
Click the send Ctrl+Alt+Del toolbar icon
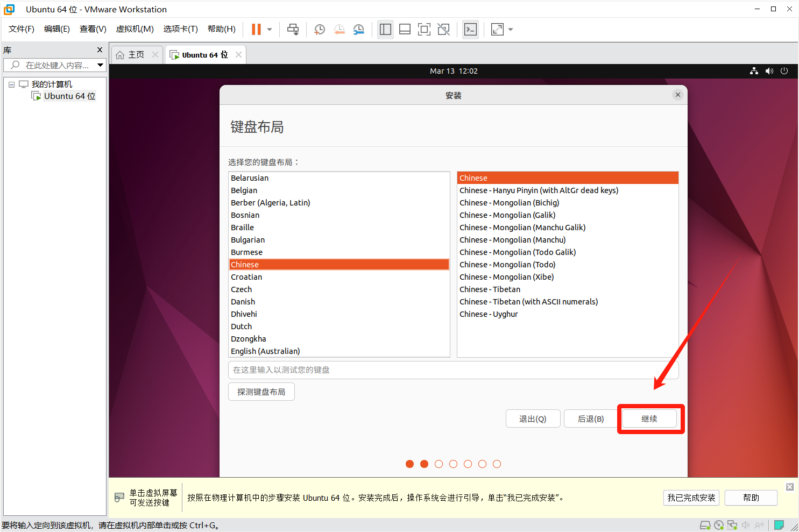(x=293, y=30)
